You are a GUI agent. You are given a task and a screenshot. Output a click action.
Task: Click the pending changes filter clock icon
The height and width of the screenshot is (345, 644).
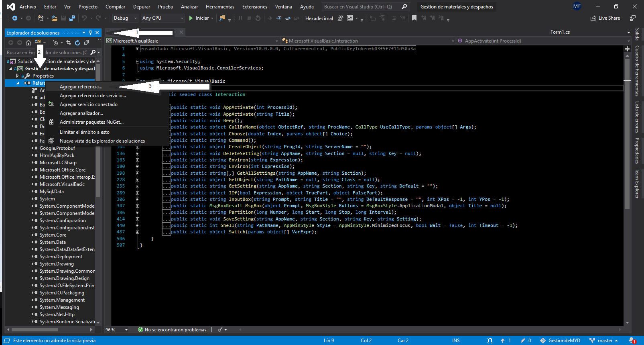click(x=55, y=43)
